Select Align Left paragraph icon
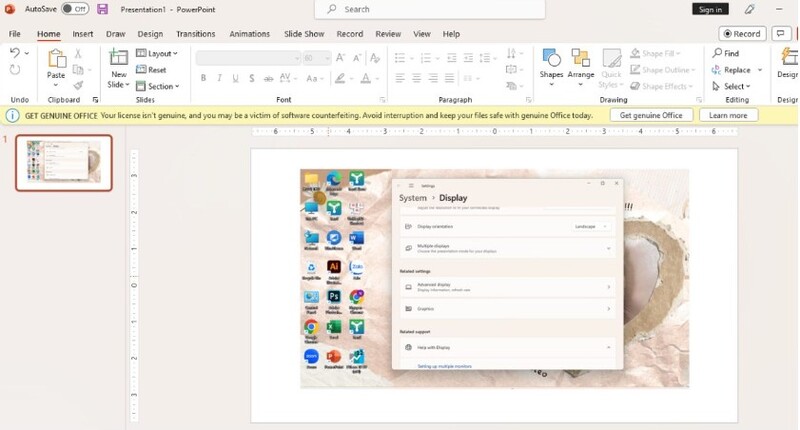Image resolution: width=800 pixels, height=430 pixels. pos(400,78)
